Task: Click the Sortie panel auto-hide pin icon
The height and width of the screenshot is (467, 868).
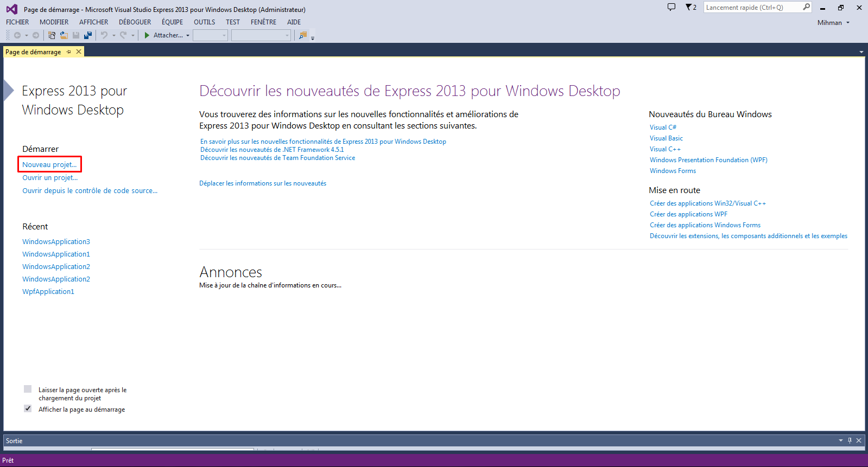Action: pos(850,440)
